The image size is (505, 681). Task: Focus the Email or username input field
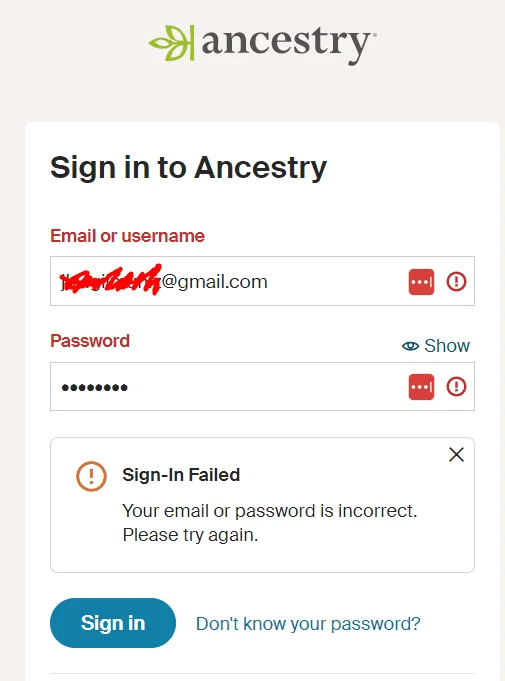(262, 281)
